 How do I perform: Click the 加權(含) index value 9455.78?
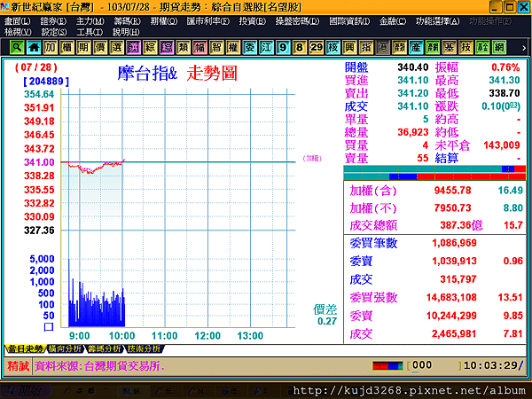click(452, 191)
